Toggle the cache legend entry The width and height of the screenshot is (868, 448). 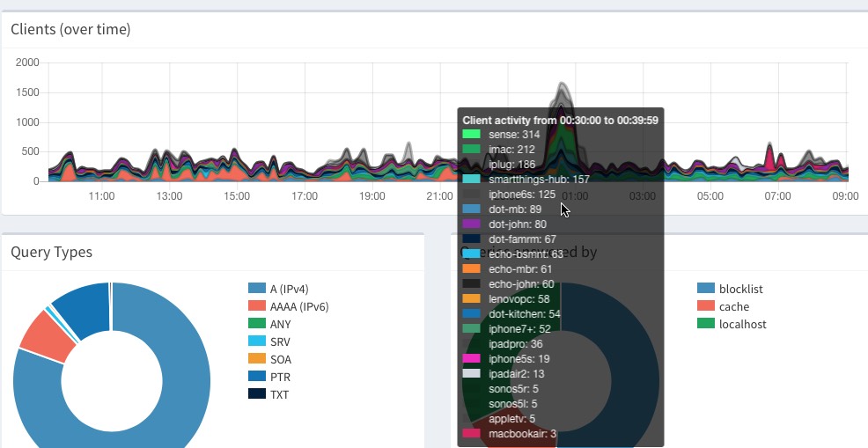(723, 306)
